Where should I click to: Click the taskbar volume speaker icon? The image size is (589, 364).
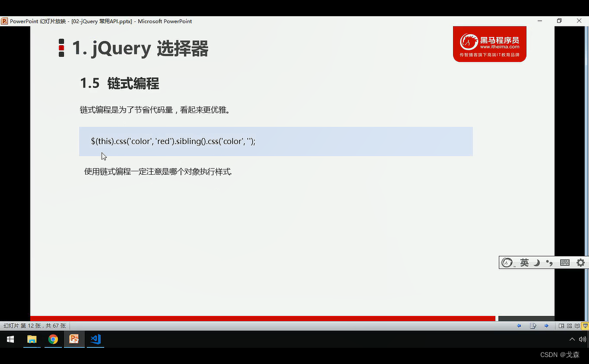point(582,339)
